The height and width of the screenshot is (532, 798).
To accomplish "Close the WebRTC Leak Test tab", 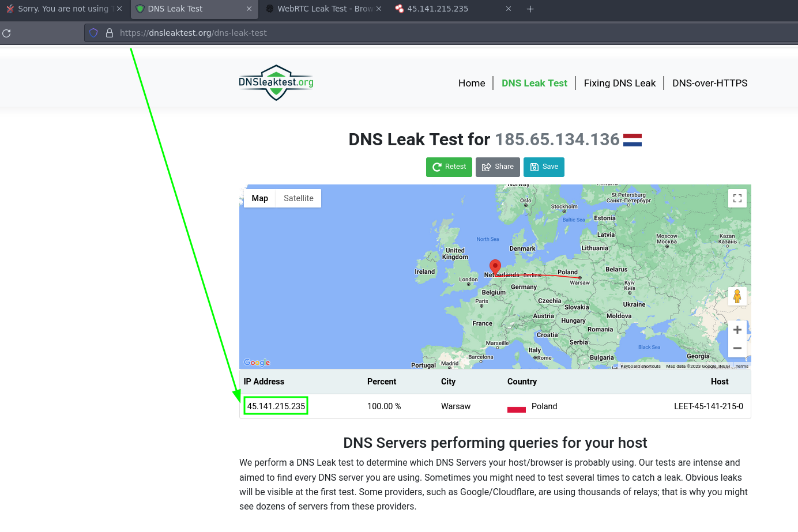I will tap(379, 9).
